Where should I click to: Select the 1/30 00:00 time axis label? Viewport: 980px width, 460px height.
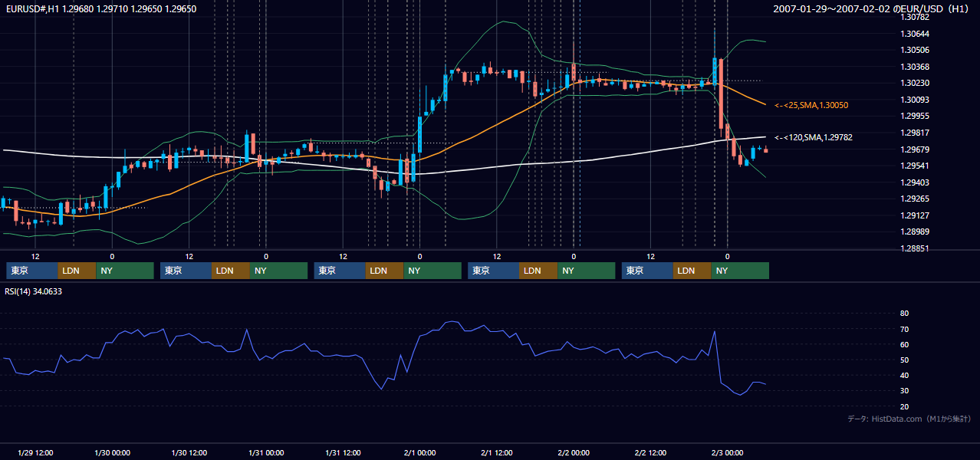point(112,453)
